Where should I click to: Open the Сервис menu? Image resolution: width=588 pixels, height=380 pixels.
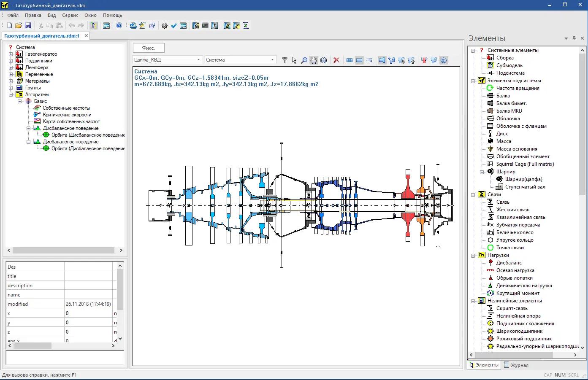click(x=70, y=15)
